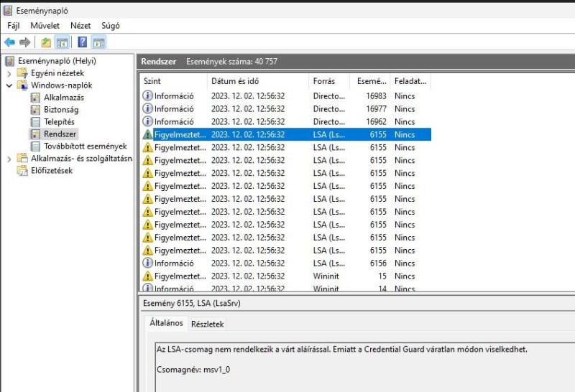This screenshot has height=392, width=575.
Task: Switch to the Általános tab
Action: (x=166, y=323)
